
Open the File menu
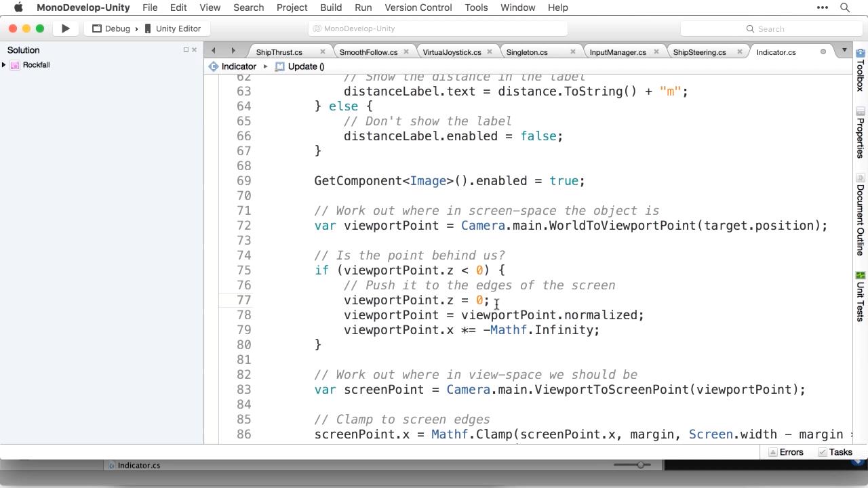tap(150, 7)
